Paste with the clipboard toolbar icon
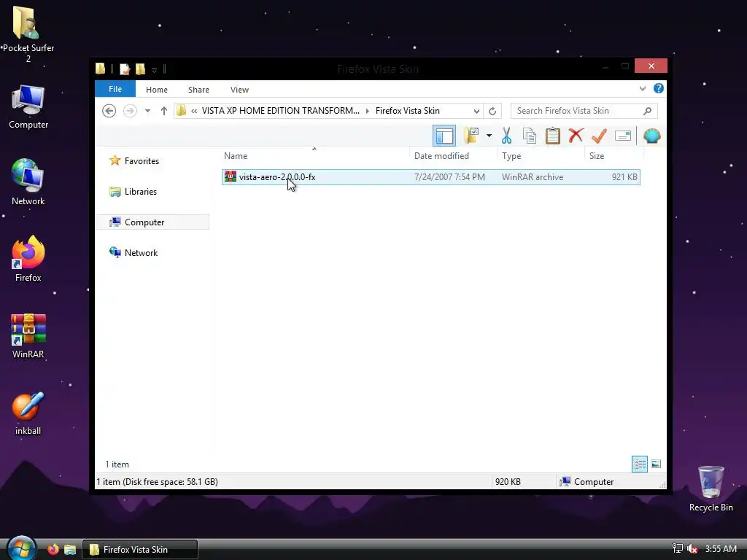The width and height of the screenshot is (747, 560). (x=553, y=136)
